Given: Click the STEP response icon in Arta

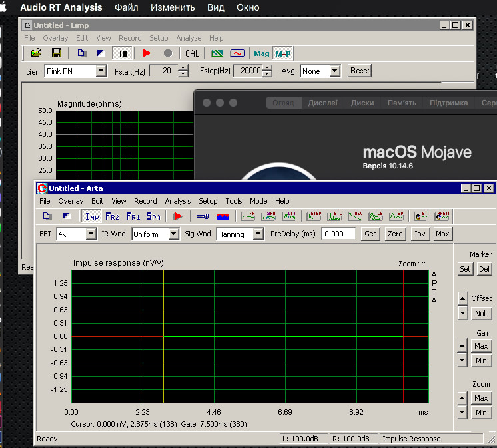Looking at the screenshot, I should [314, 216].
